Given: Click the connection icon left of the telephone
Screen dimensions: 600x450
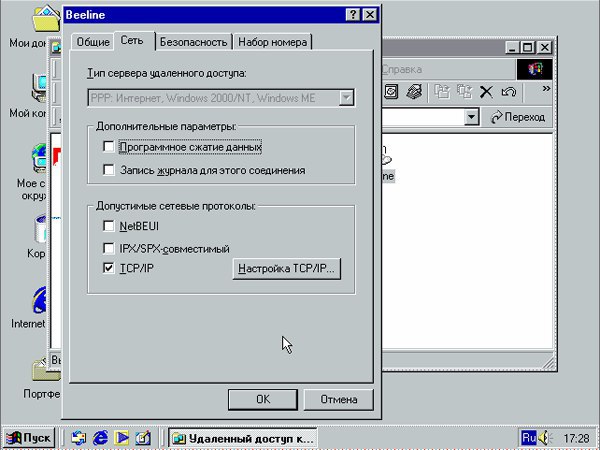Looking at the screenshot, I should [391, 92].
